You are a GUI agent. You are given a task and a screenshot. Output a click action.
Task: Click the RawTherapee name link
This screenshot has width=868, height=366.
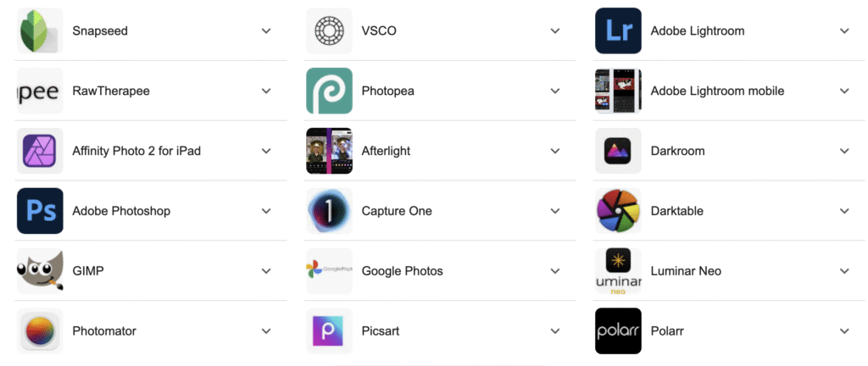click(x=111, y=91)
